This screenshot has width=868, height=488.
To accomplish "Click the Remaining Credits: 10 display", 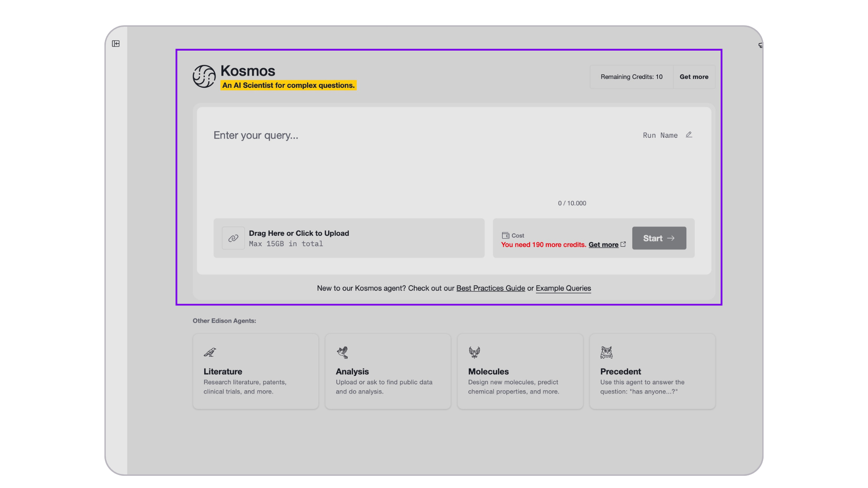I will click(x=632, y=77).
